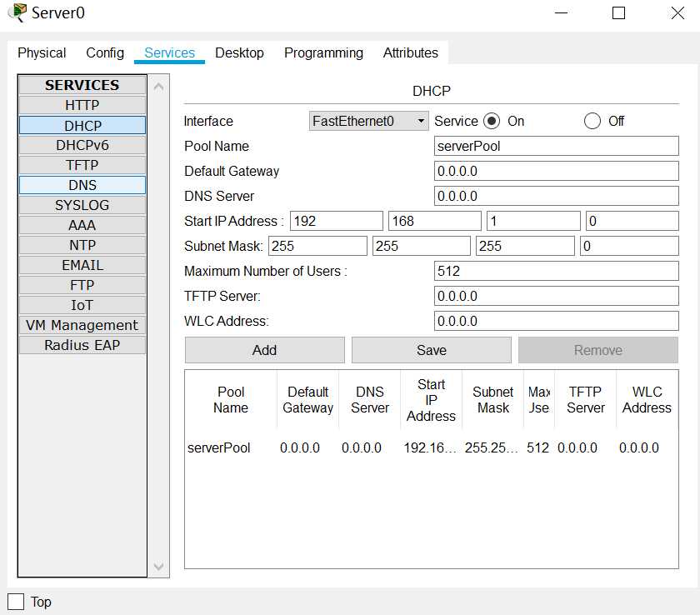
Task: Select the FTP service
Action: point(82,285)
